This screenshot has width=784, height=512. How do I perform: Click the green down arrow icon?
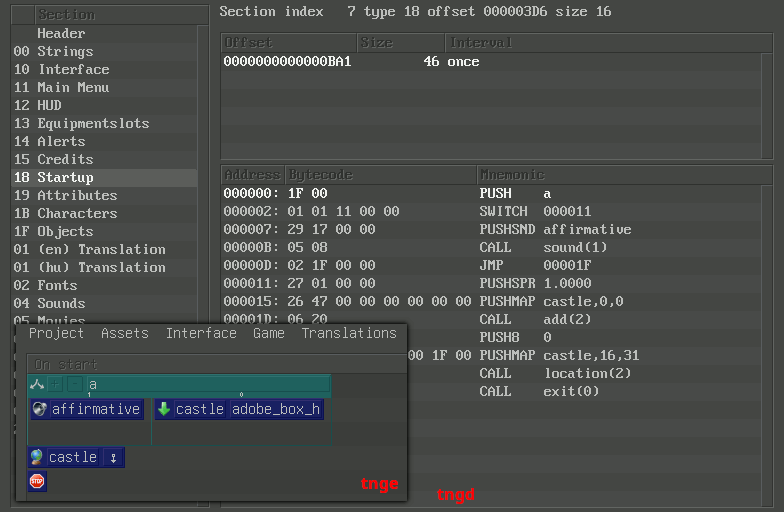pyautogui.click(x=164, y=409)
